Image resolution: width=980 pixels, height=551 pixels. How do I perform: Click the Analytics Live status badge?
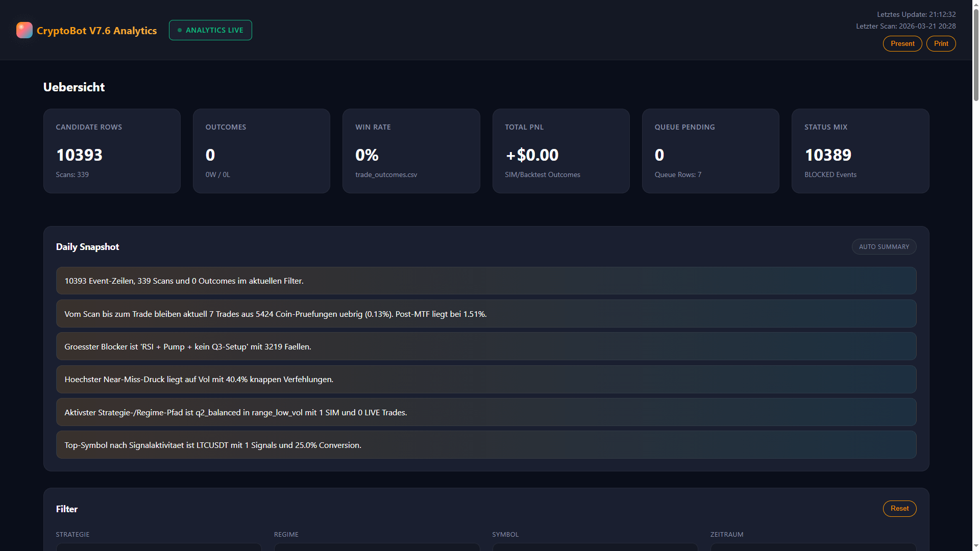(x=210, y=30)
